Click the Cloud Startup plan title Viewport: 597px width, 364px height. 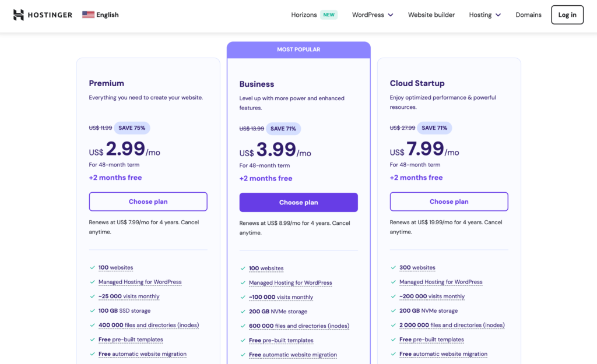click(417, 83)
